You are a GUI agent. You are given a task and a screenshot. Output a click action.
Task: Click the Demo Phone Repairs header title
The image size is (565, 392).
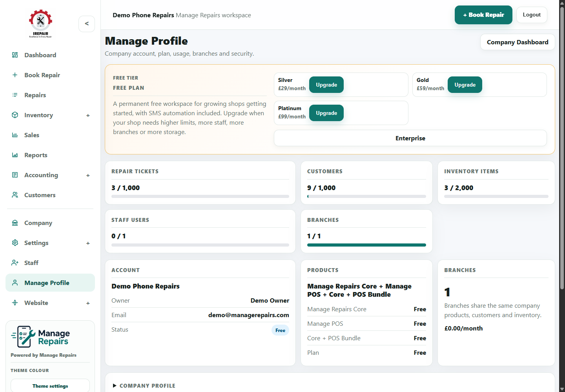pos(143,15)
